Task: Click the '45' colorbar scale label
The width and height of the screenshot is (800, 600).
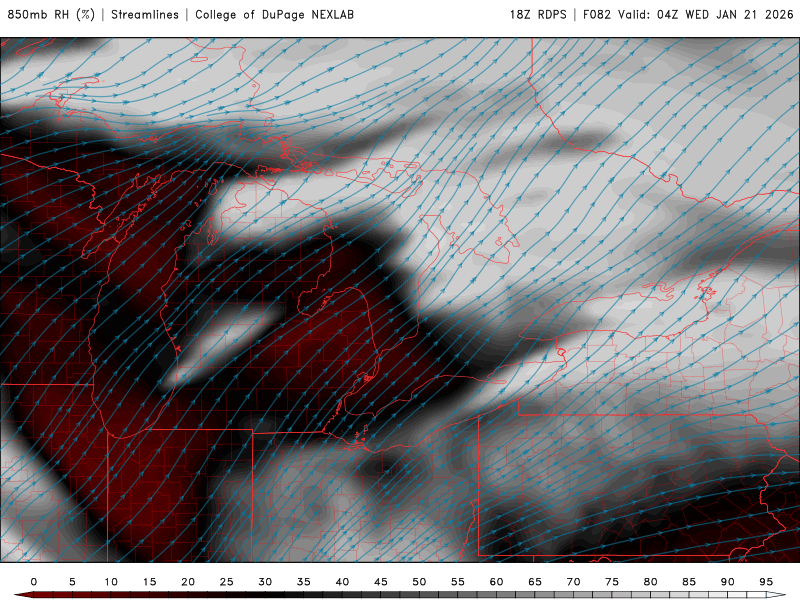Action: [x=381, y=582]
